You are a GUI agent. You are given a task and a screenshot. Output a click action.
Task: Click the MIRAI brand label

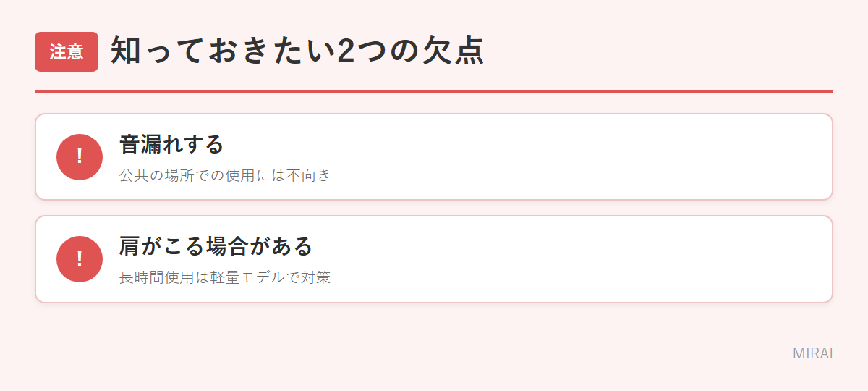coord(813,353)
